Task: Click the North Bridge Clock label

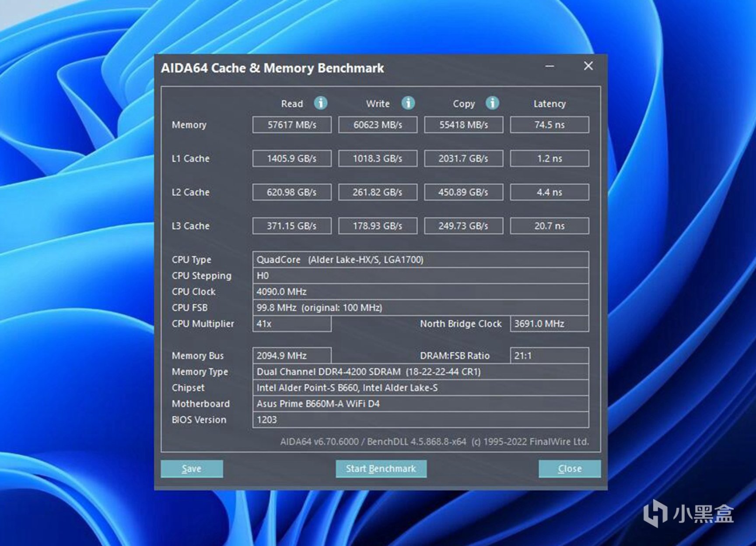Action: (461, 324)
